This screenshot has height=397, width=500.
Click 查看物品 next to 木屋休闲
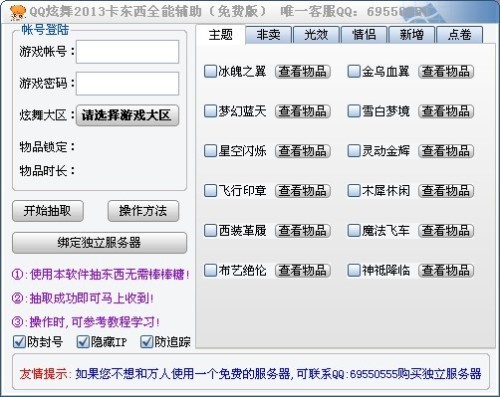[x=446, y=191]
